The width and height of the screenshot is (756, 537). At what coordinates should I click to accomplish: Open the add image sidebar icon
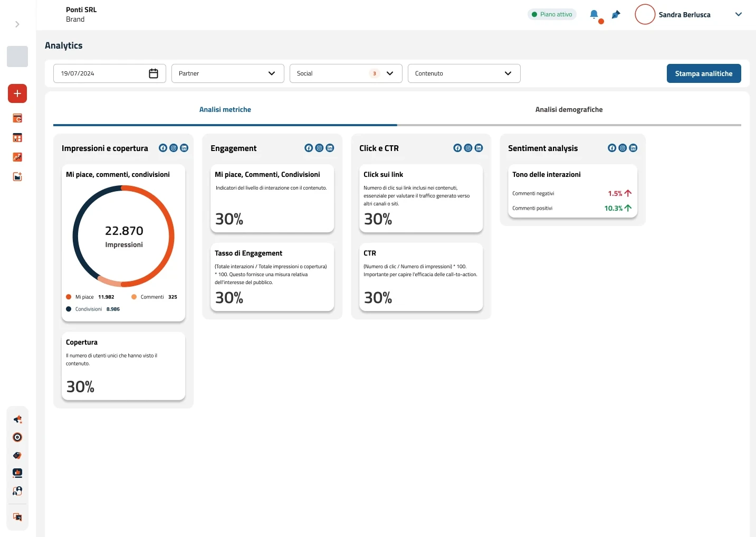tap(17, 176)
